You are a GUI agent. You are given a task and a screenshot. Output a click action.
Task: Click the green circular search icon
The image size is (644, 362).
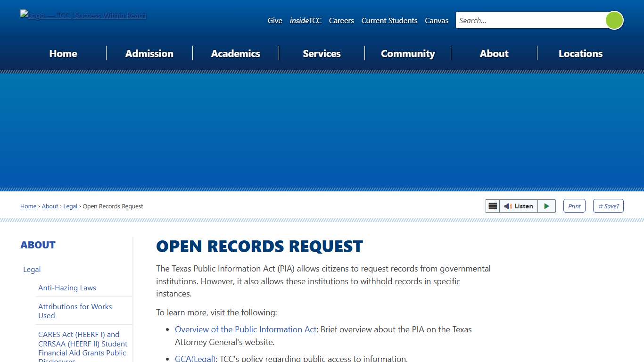614,20
